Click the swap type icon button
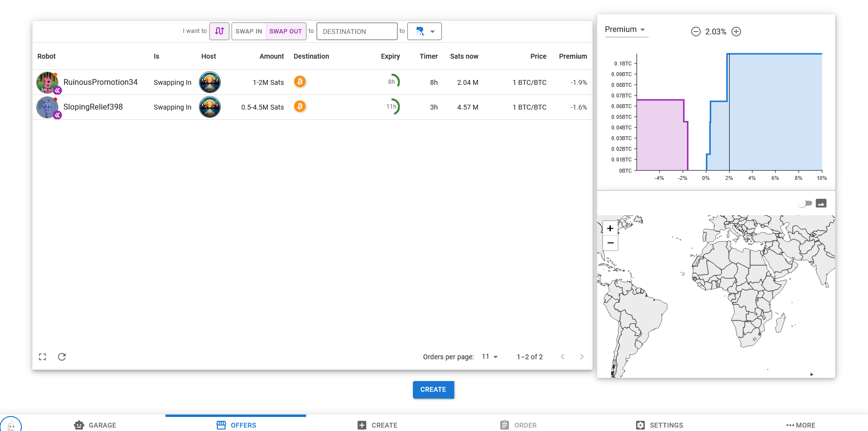The height and width of the screenshot is (431, 868). [x=219, y=31]
